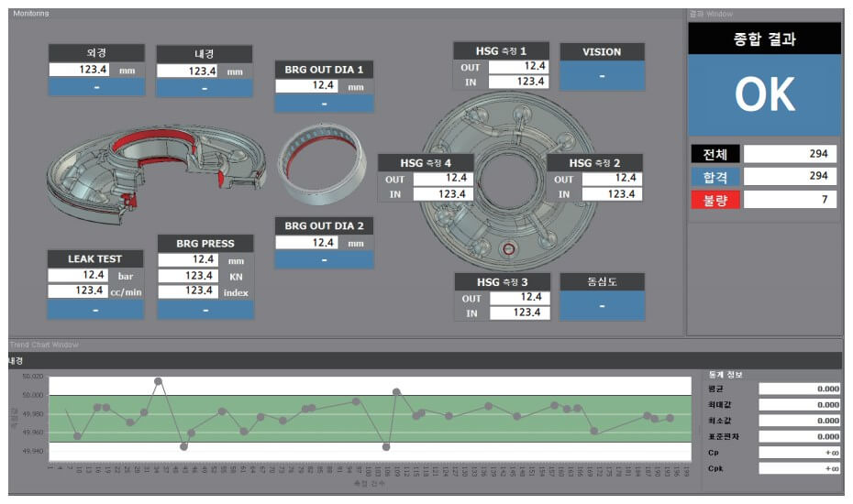Image resolution: width=853 pixels, height=504 pixels.
Task: Select the 외경 measurement value field
Action: click(x=79, y=70)
